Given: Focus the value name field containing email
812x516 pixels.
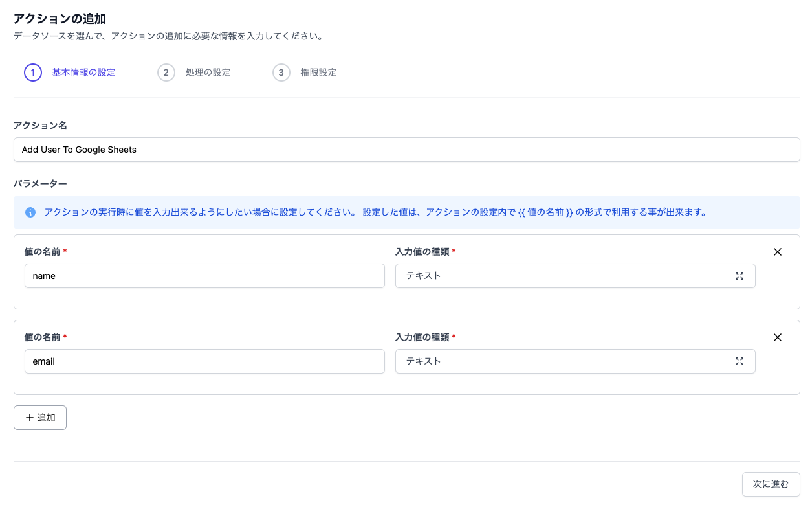Looking at the screenshot, I should 204,361.
